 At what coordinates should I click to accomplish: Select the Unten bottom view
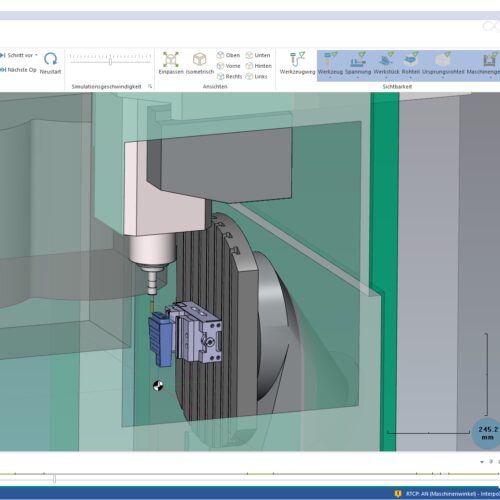[x=258, y=55]
